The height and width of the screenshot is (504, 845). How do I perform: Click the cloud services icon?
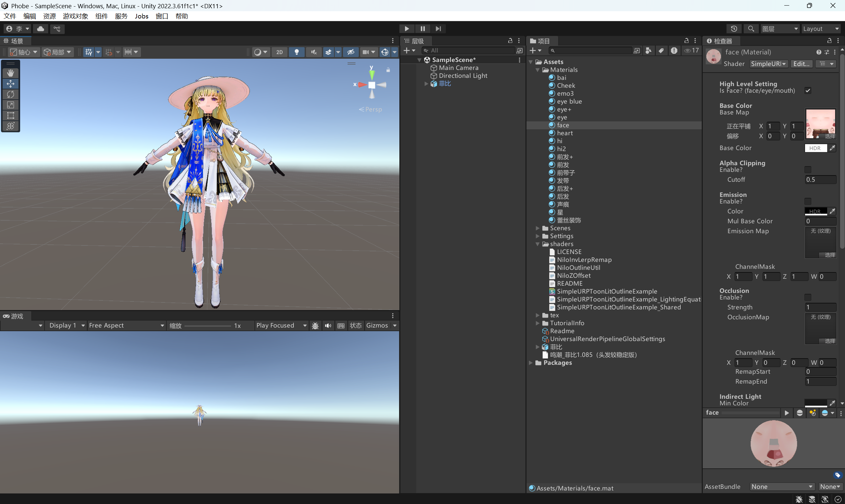point(40,29)
